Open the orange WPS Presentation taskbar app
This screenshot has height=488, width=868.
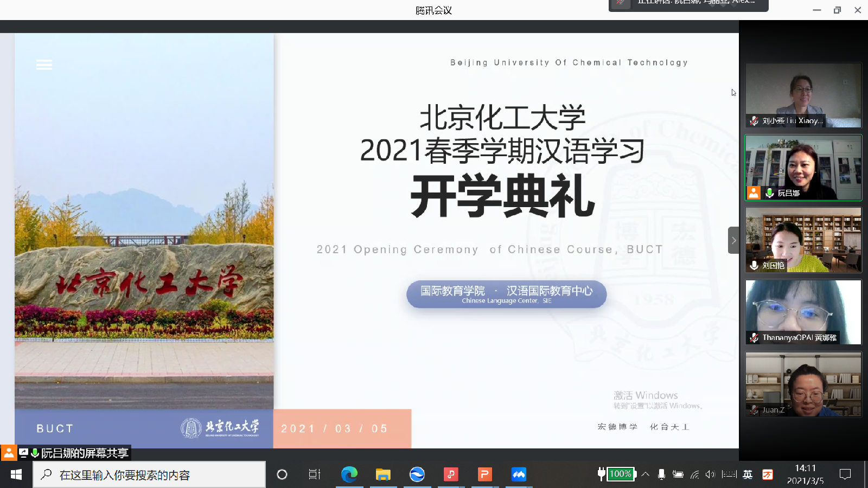click(484, 474)
